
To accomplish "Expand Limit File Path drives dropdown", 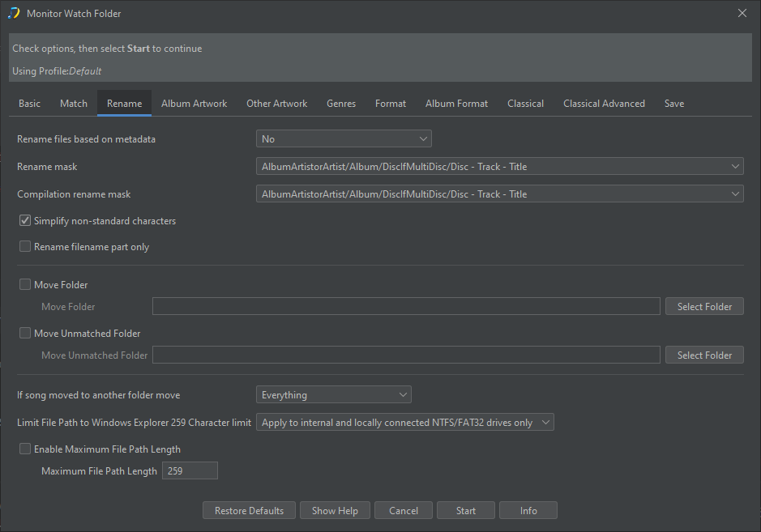I will coord(404,423).
